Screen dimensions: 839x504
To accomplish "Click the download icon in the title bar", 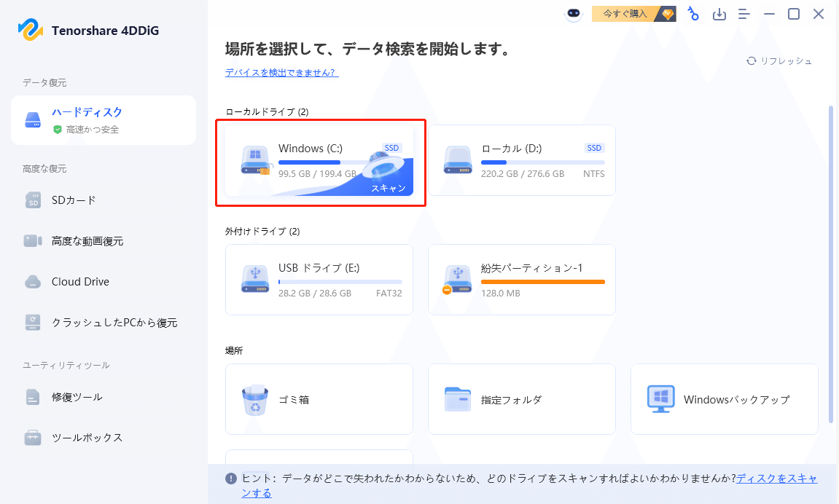I will (719, 14).
